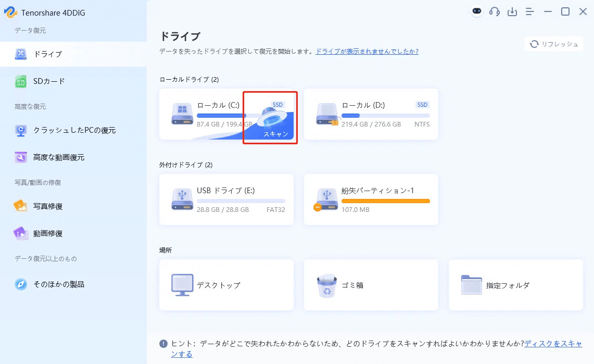
Task: Open the AI assistant robot icon
Action: tap(477, 11)
